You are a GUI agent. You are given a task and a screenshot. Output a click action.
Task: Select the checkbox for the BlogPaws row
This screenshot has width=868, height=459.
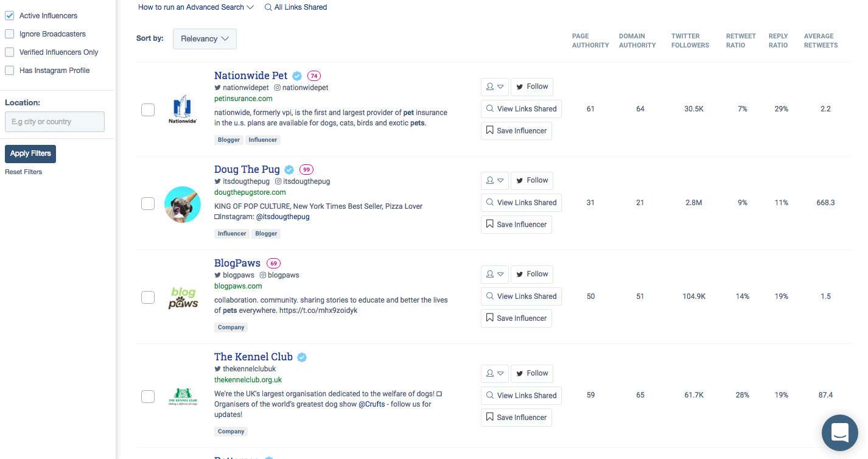tap(148, 297)
